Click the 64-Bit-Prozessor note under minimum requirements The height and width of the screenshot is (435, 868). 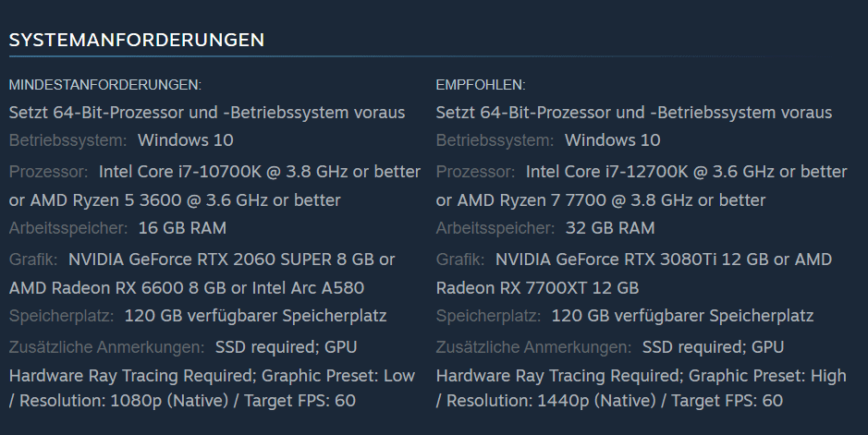pyautogui.click(x=207, y=113)
